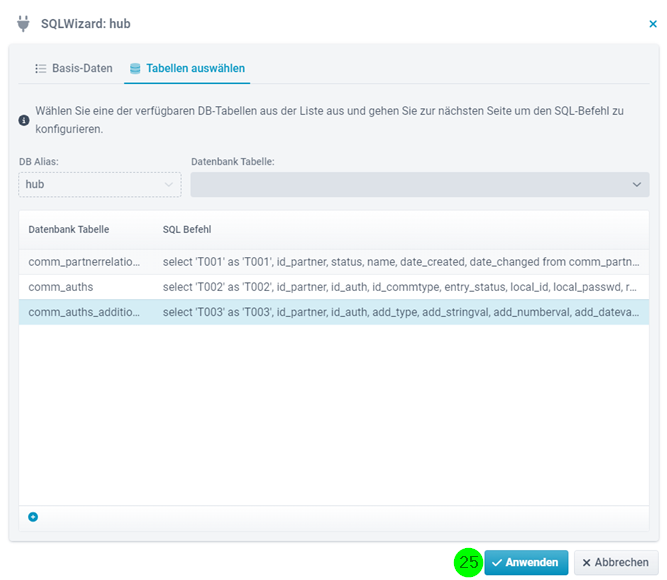Expand the Datenbank Tabelle dropdown
The width and height of the screenshot is (667, 580).
coord(420,184)
